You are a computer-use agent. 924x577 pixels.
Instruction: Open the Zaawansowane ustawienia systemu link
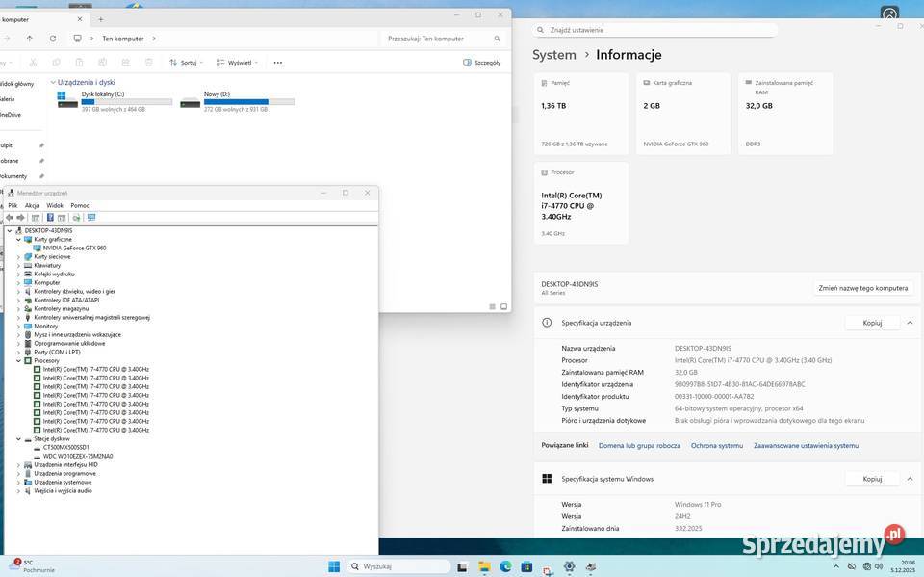click(x=806, y=446)
